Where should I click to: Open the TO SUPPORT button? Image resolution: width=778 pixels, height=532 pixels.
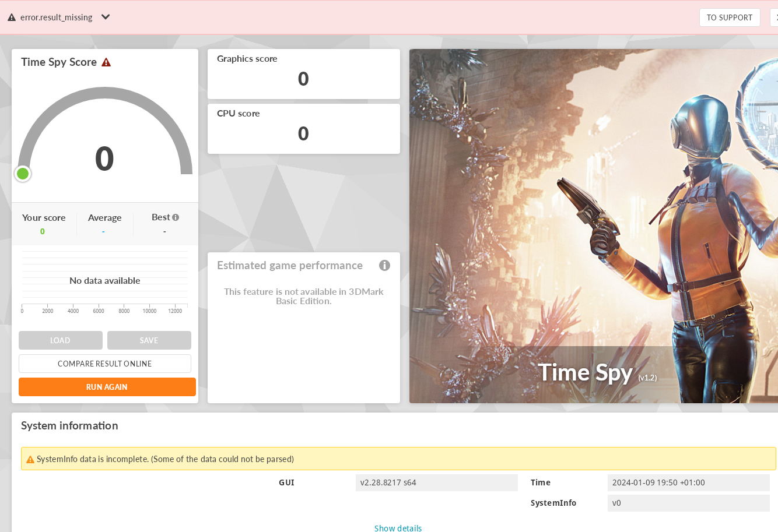730,17
